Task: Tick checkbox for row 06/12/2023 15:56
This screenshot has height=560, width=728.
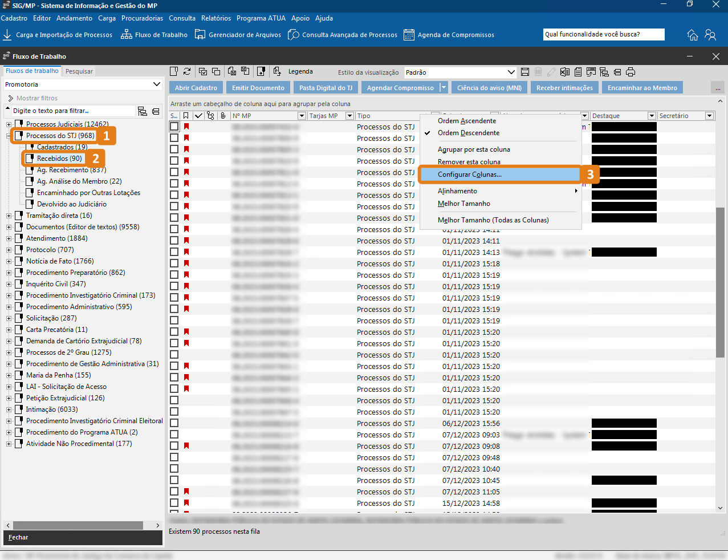Action: (x=174, y=423)
